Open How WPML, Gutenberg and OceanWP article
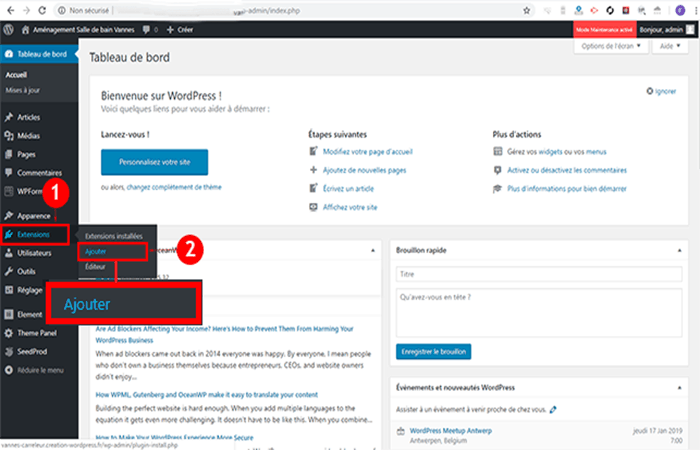Image resolution: width=700 pixels, height=450 pixels. tap(207, 395)
